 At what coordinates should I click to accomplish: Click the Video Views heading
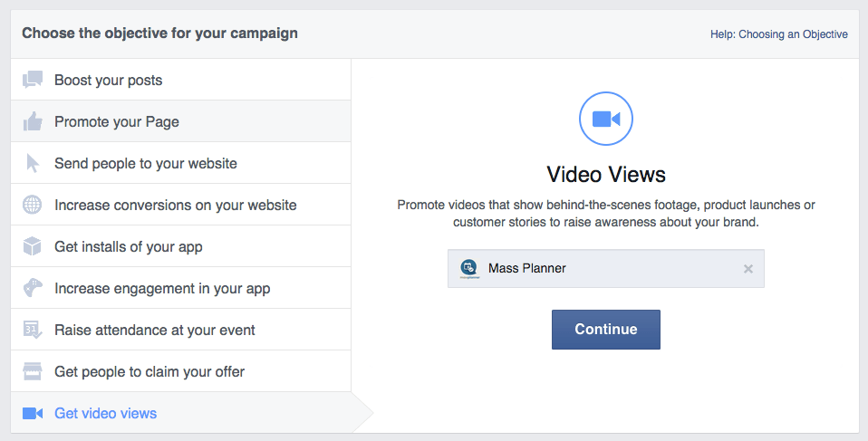[605, 175]
